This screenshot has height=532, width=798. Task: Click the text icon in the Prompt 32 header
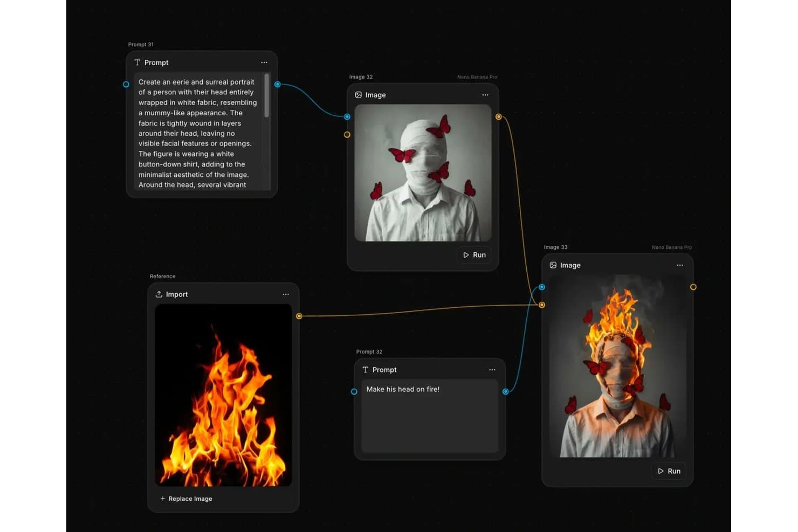coord(366,370)
